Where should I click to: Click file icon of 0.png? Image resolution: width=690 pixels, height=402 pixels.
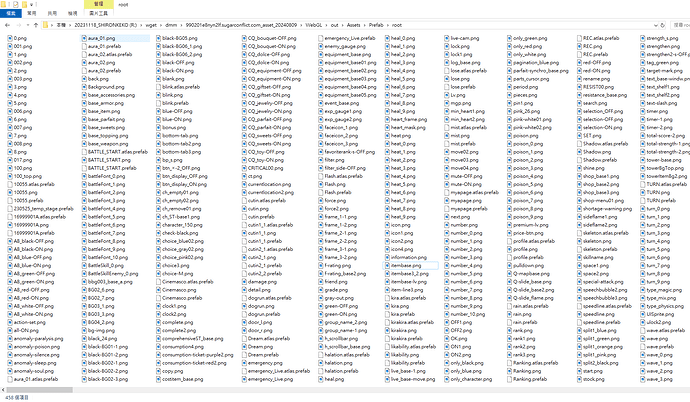(10, 38)
